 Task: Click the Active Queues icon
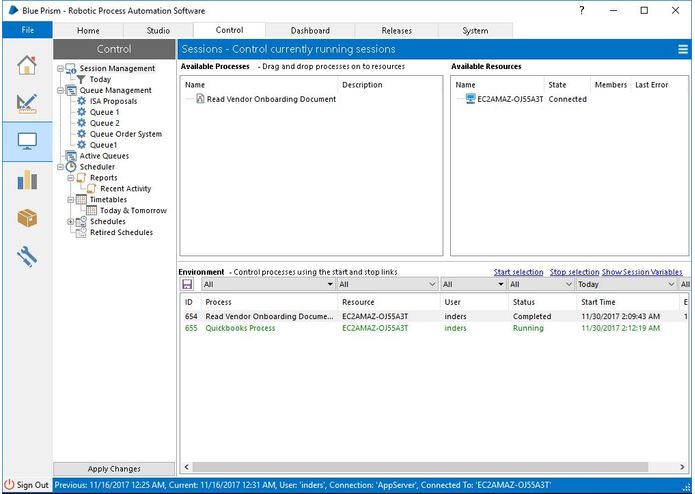pos(71,156)
